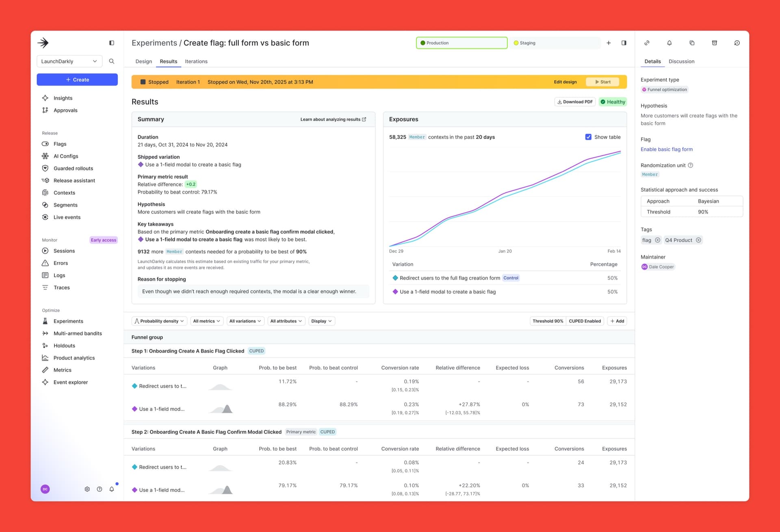Click Dale Cooper maintainer chip

point(658,267)
